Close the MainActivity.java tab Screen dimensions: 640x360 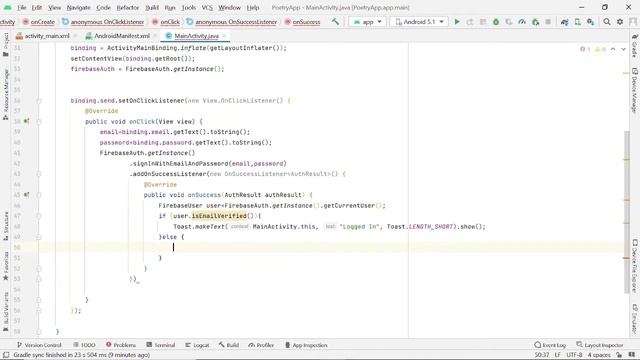coord(224,36)
